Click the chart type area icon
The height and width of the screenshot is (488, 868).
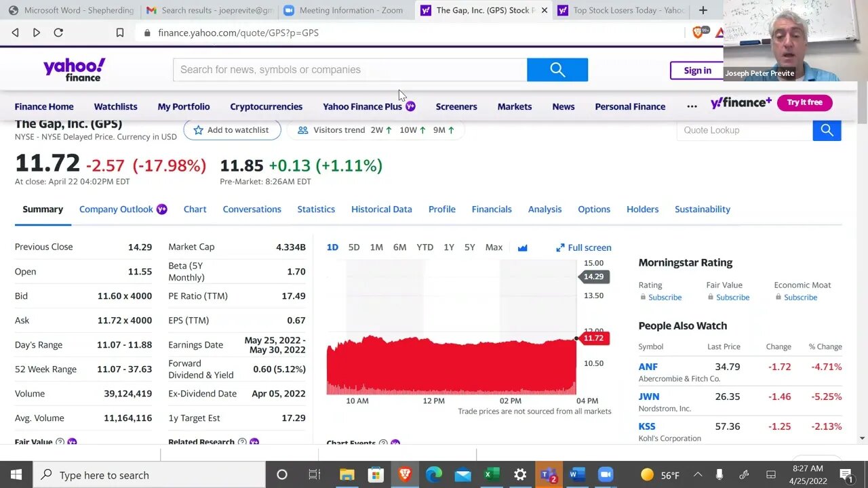coord(522,247)
